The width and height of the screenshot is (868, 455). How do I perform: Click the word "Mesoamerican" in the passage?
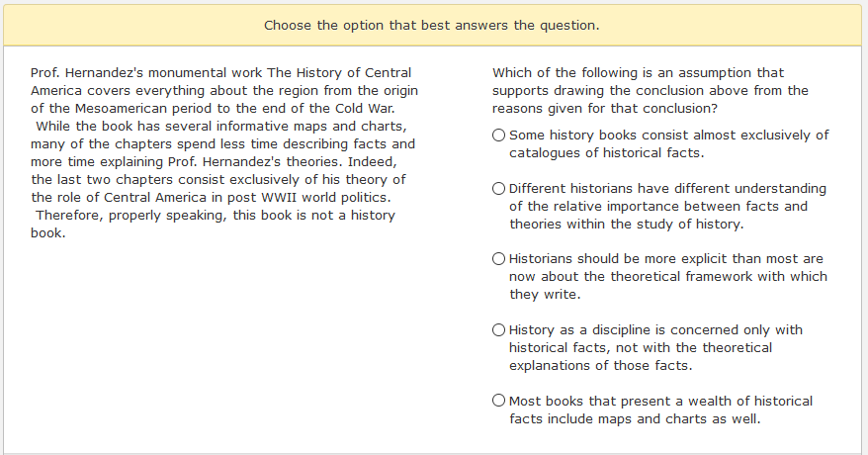(x=121, y=109)
